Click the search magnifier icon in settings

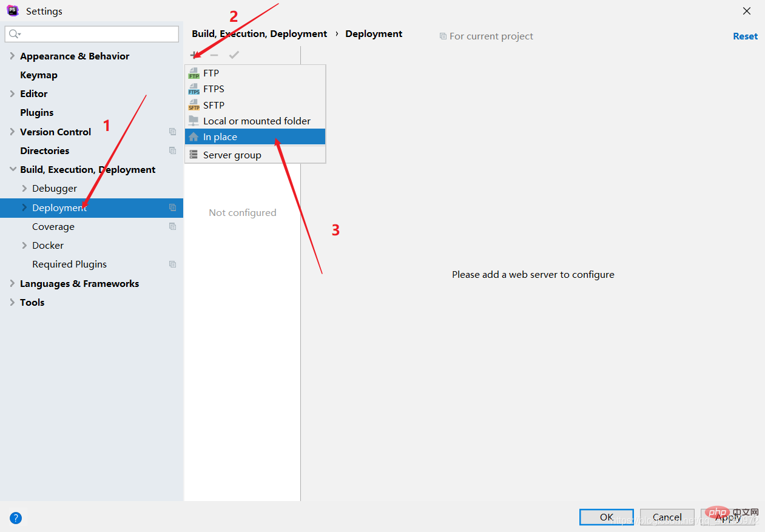tap(15, 34)
